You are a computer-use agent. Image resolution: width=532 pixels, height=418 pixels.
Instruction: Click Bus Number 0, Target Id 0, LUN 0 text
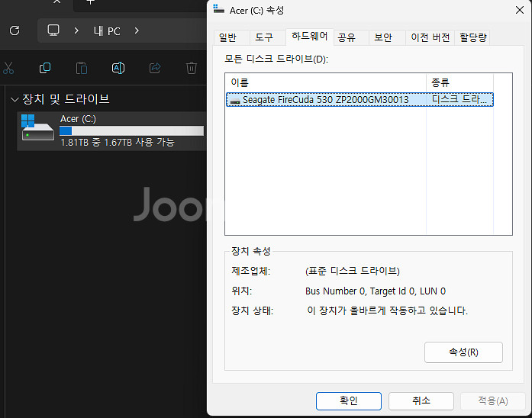click(376, 291)
